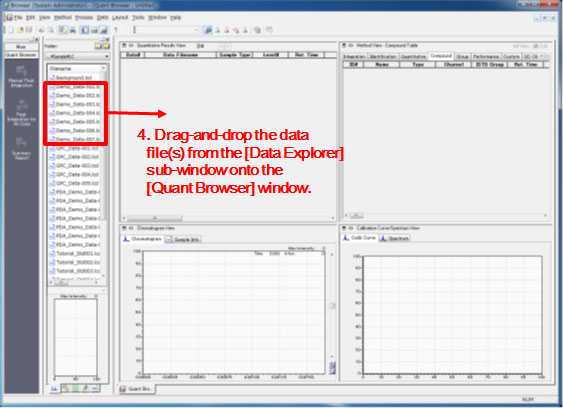Click the Quantitative Results View pin icon
Image resolution: width=563 pixels, height=408 pixels.
coord(124,46)
